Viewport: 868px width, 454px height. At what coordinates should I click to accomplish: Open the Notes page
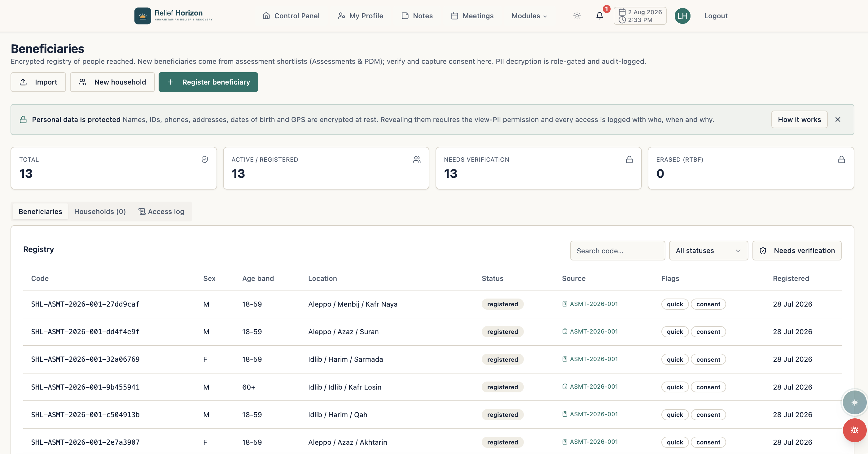tap(417, 16)
